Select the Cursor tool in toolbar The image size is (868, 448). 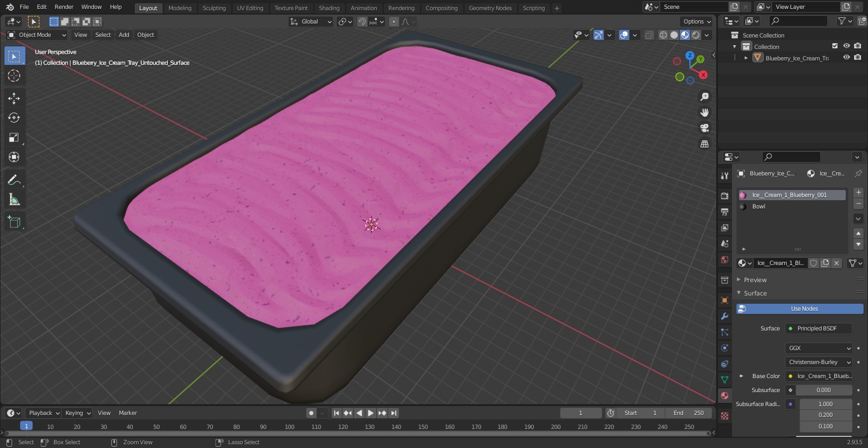coord(14,76)
